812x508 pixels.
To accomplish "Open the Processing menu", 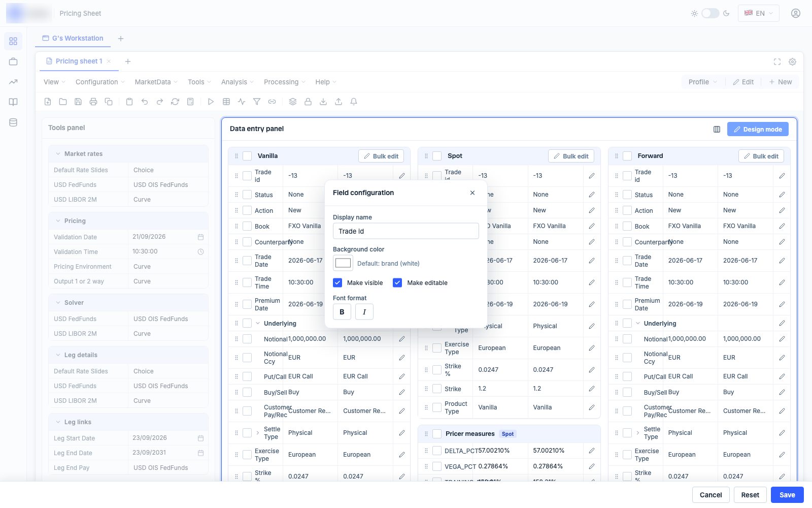I will 285,82.
